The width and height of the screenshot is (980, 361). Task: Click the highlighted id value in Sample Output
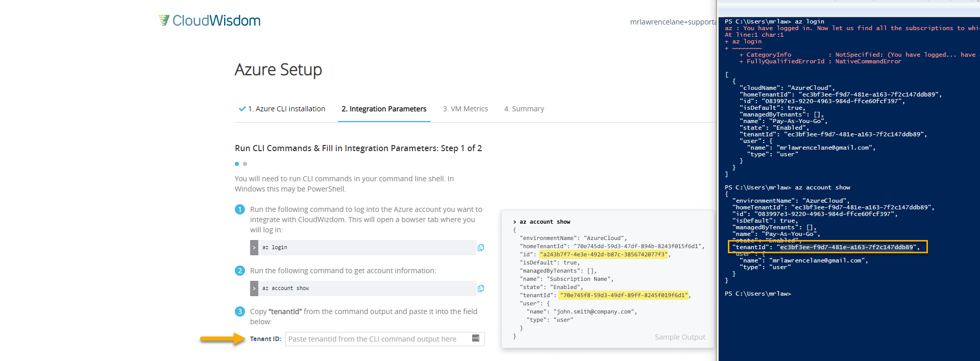point(604,254)
